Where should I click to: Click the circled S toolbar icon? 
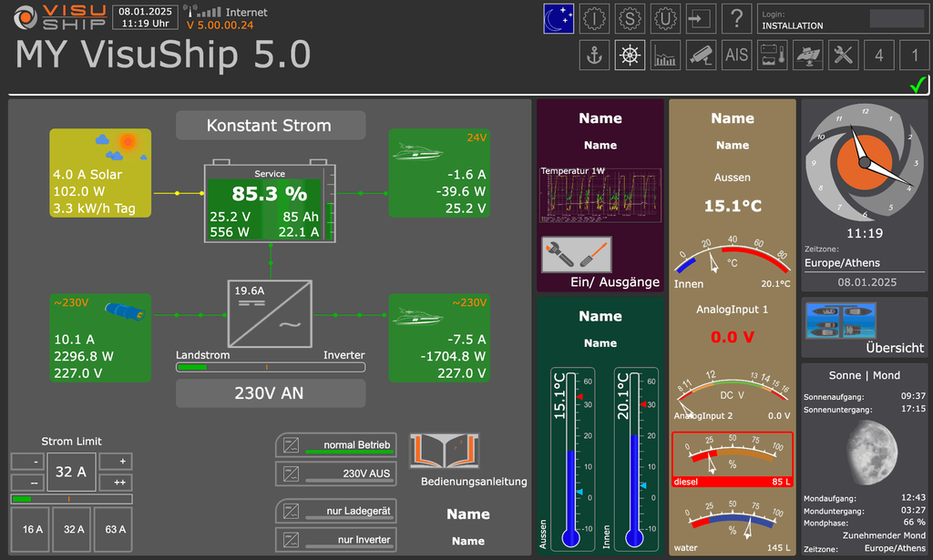tap(630, 19)
